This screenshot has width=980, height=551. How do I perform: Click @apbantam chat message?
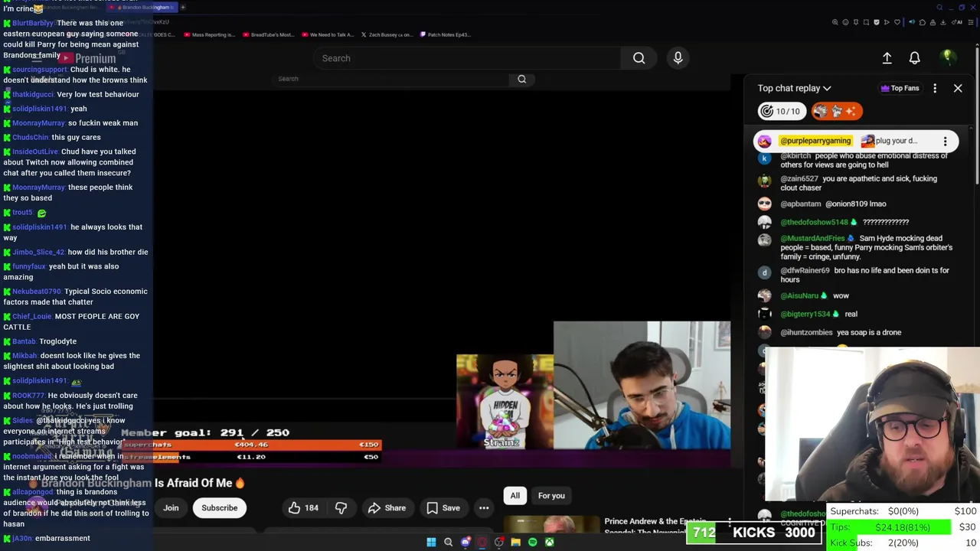(x=833, y=204)
